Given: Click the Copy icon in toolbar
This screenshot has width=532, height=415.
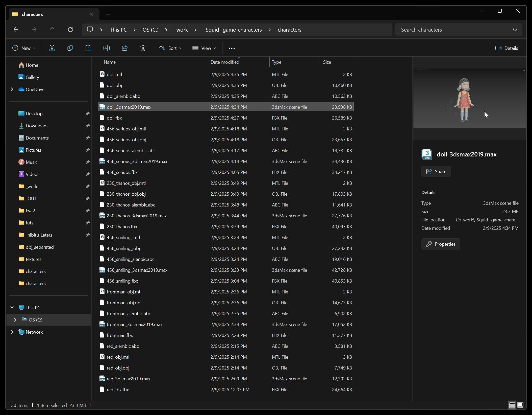Looking at the screenshot, I should [70, 48].
